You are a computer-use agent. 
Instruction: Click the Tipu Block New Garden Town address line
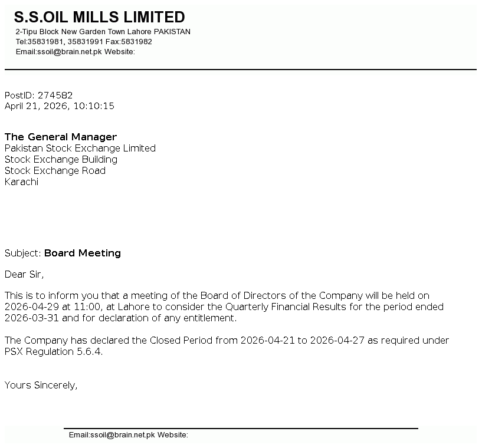pos(103,32)
